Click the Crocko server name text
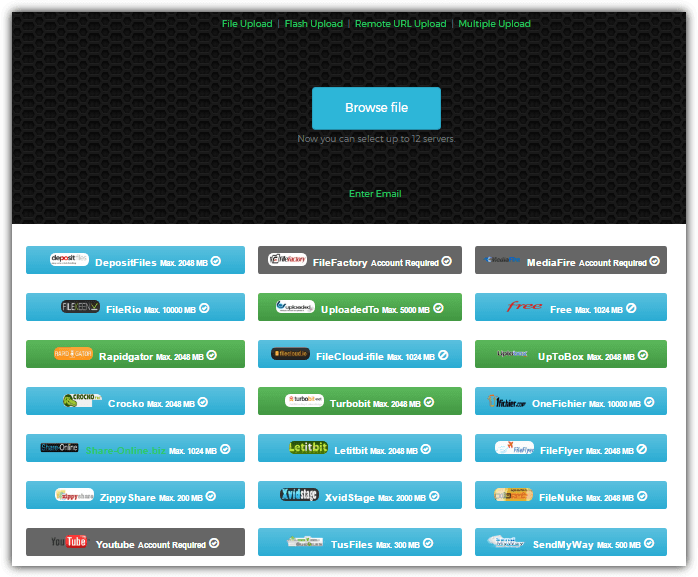698x577 pixels. (x=126, y=403)
